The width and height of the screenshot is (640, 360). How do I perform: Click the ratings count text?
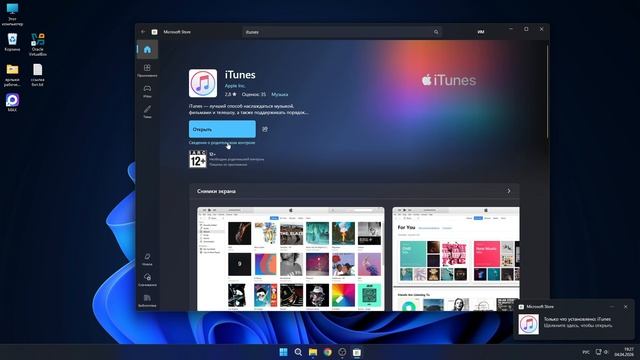pos(253,94)
